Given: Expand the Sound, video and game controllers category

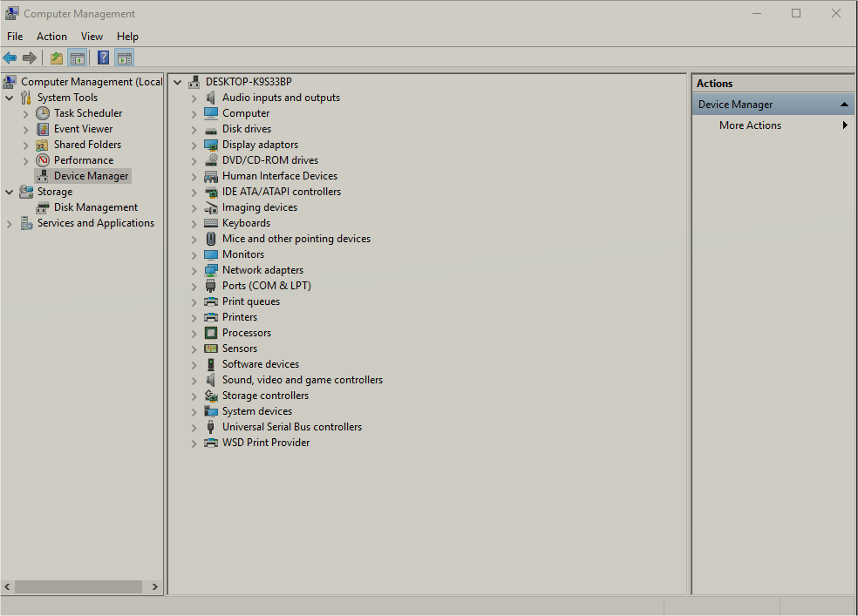Looking at the screenshot, I should (x=194, y=381).
